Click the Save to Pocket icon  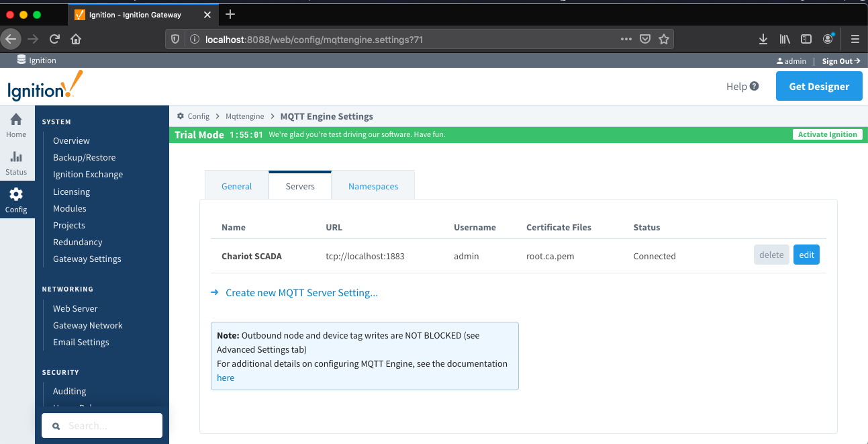tap(644, 39)
